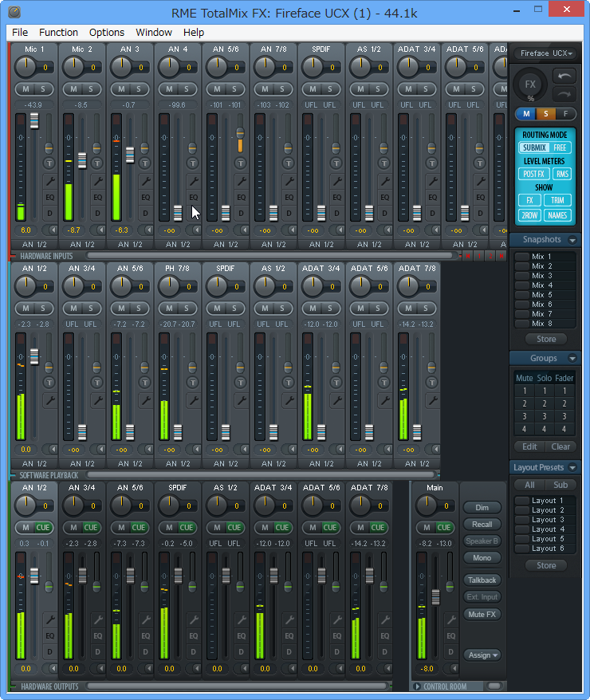Collapse the Snapshots section
Screen dimensions: 590x700
point(572,240)
